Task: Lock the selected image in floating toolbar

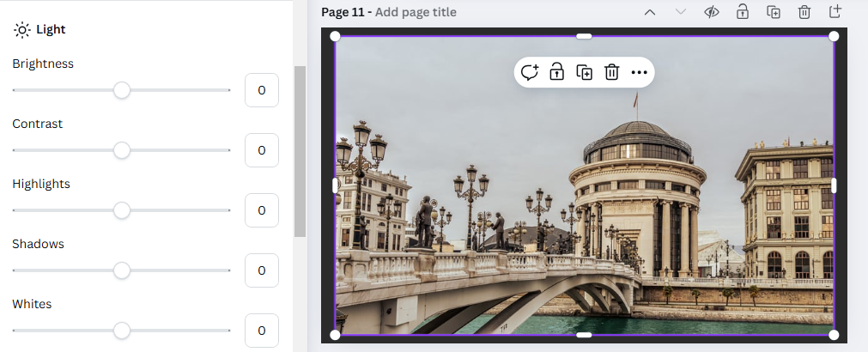Action: [x=557, y=72]
